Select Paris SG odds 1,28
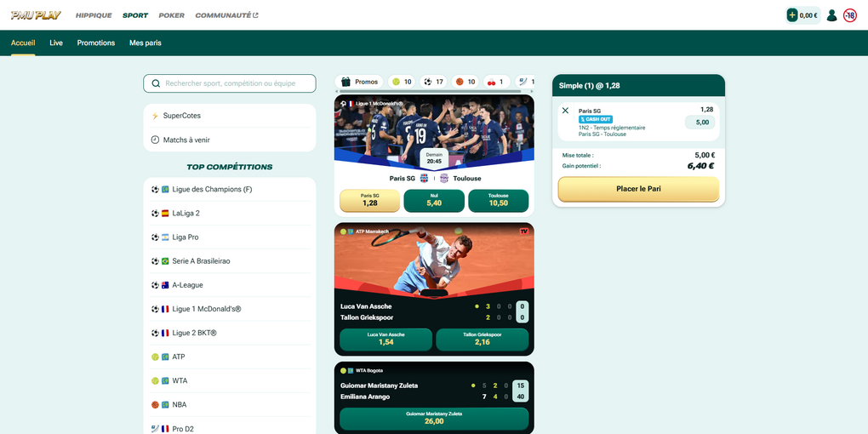 [x=370, y=200]
